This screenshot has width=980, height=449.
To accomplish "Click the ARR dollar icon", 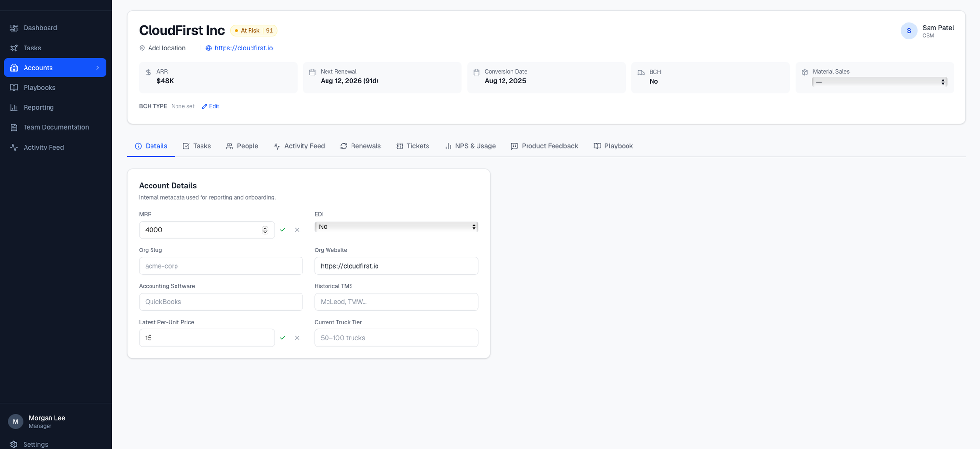I will 149,72.
